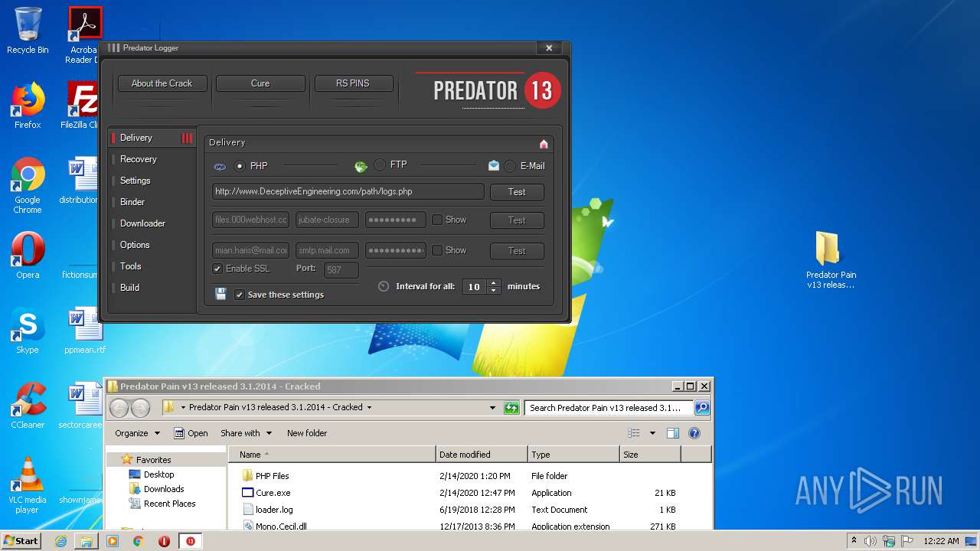This screenshot has height=551, width=980.
Task: Select the VLC media player desktop icon
Action: click(x=28, y=485)
